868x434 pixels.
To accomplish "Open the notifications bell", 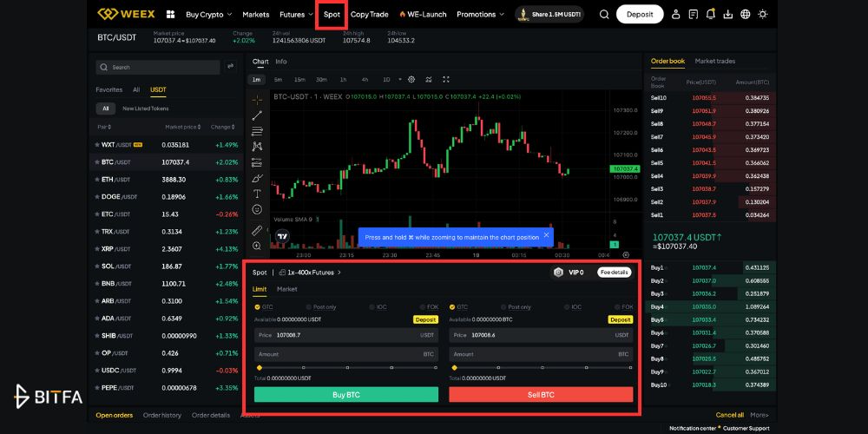I will click(711, 15).
